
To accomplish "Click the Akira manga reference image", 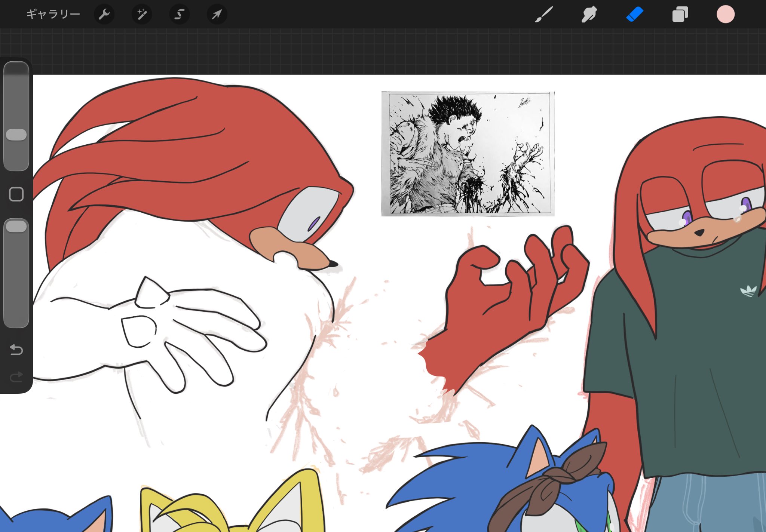I will pyautogui.click(x=468, y=154).
